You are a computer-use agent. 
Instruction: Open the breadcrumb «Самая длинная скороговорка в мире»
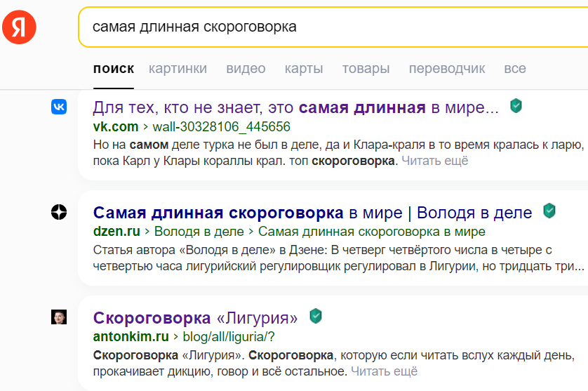click(372, 232)
